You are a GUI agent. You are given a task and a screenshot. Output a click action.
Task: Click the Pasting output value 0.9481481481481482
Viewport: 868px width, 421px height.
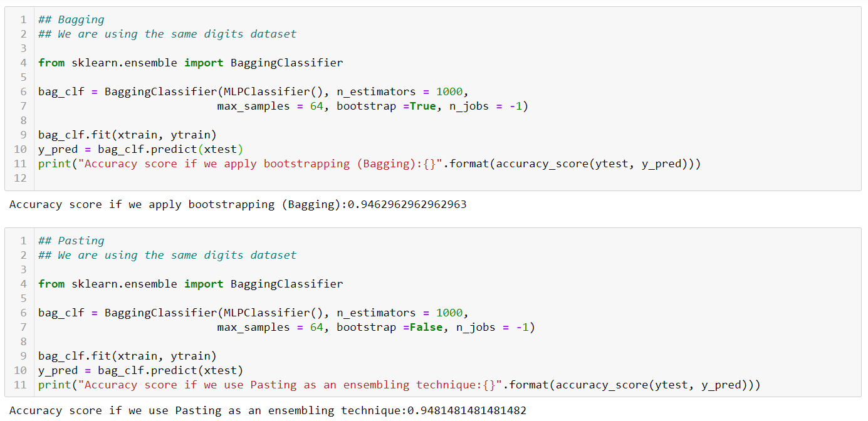(x=467, y=411)
